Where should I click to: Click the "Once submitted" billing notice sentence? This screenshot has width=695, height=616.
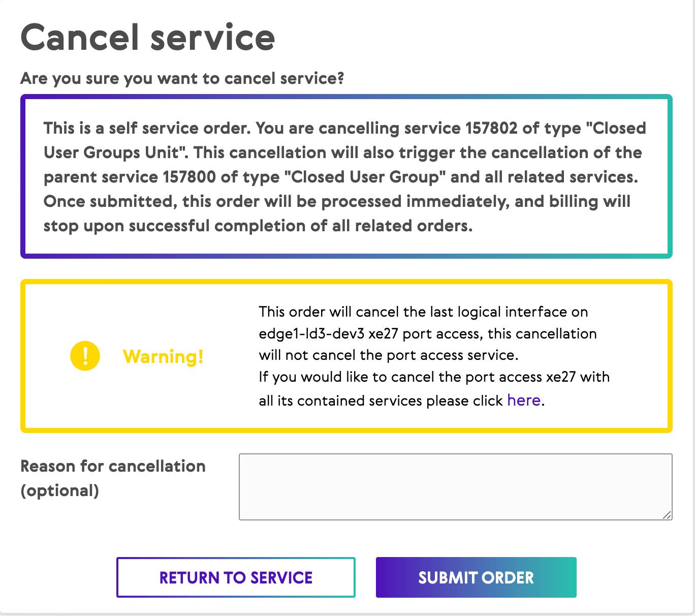337,201
